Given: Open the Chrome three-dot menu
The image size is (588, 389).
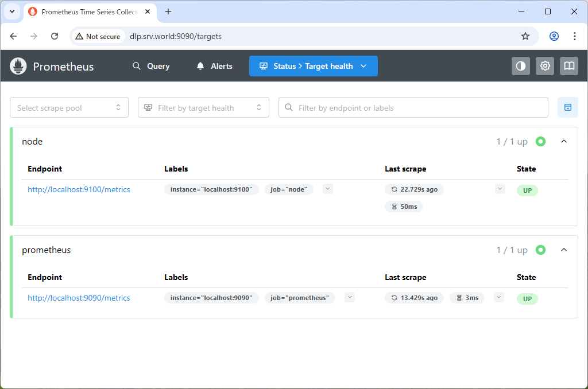Looking at the screenshot, I should coord(574,36).
